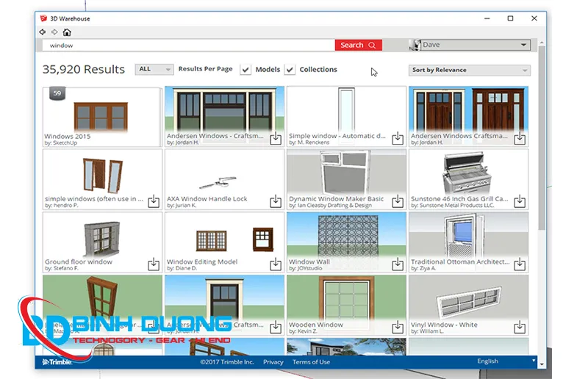The width and height of the screenshot is (588, 379).
Task: Open the 3D Warehouse home icon
Action: point(67,32)
